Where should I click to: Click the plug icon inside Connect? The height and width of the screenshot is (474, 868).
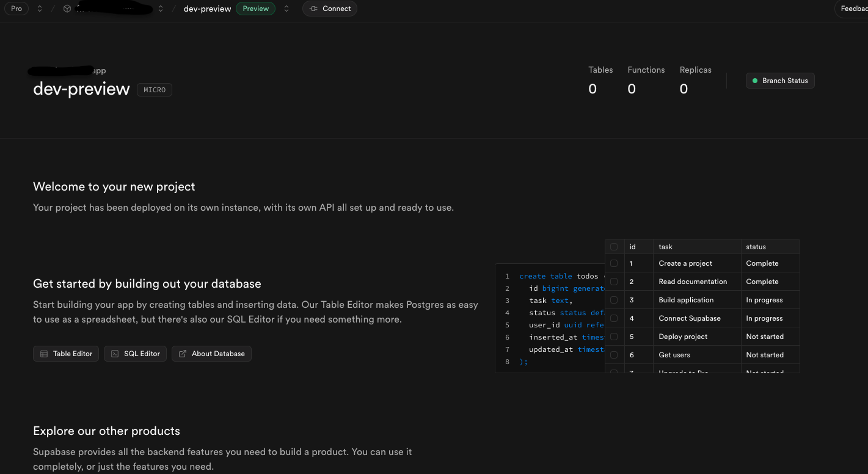pyautogui.click(x=313, y=9)
